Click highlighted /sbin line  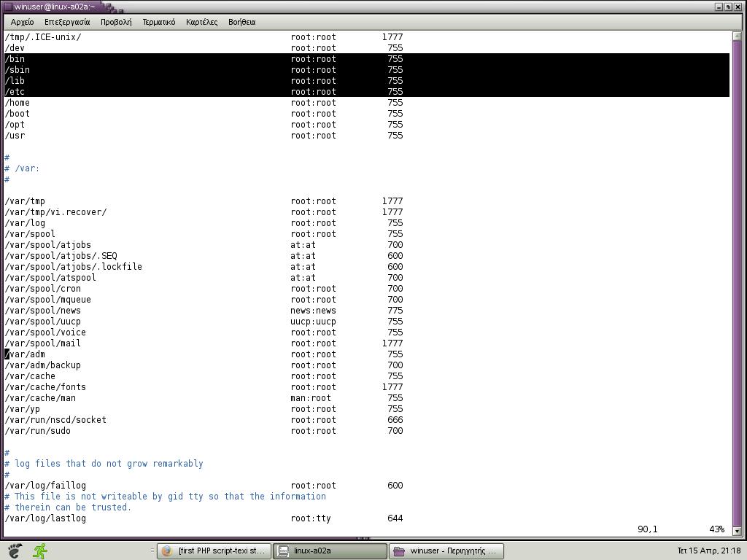pyautogui.click(x=367, y=70)
